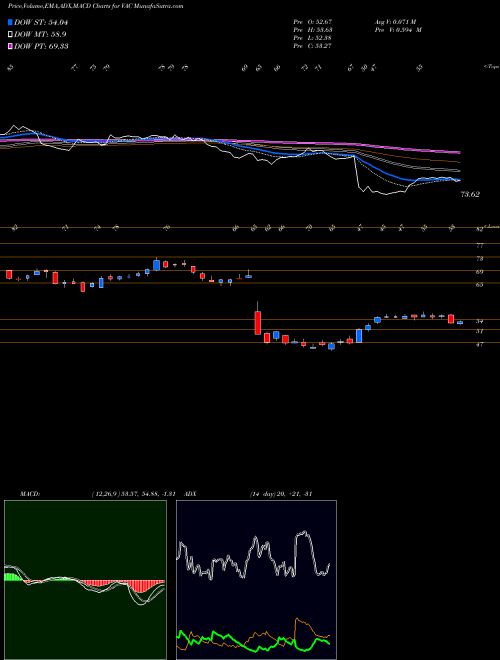Screen dimensions: 500x660
Task: Click the white DOW MT legend swatch
Action: click(10, 34)
